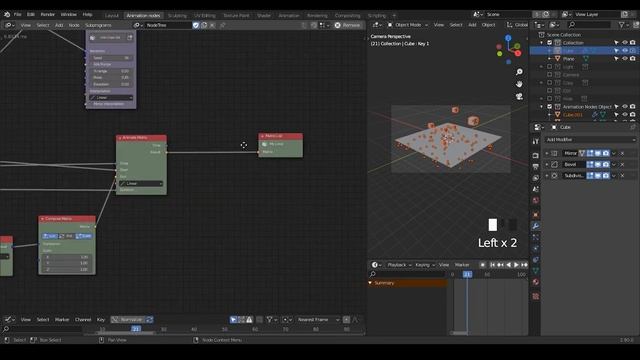
Task: Switch to the Shading workspace tab
Action: click(264, 16)
